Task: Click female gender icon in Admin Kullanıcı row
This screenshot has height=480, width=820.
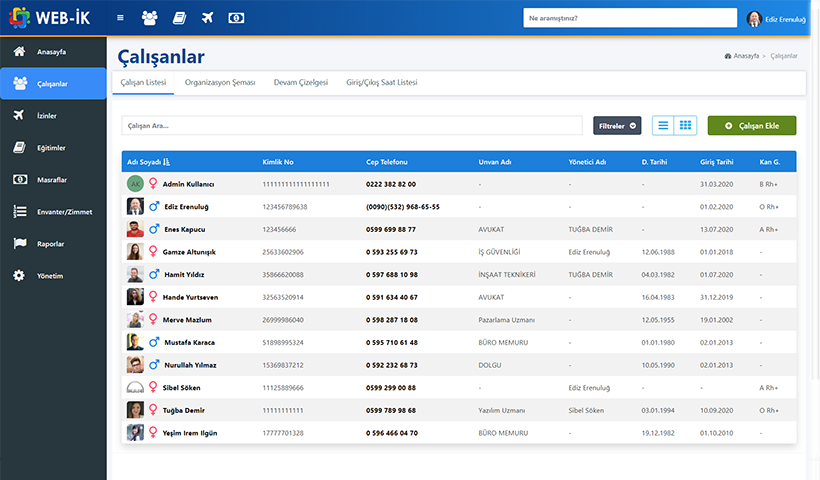Action: (x=153, y=184)
